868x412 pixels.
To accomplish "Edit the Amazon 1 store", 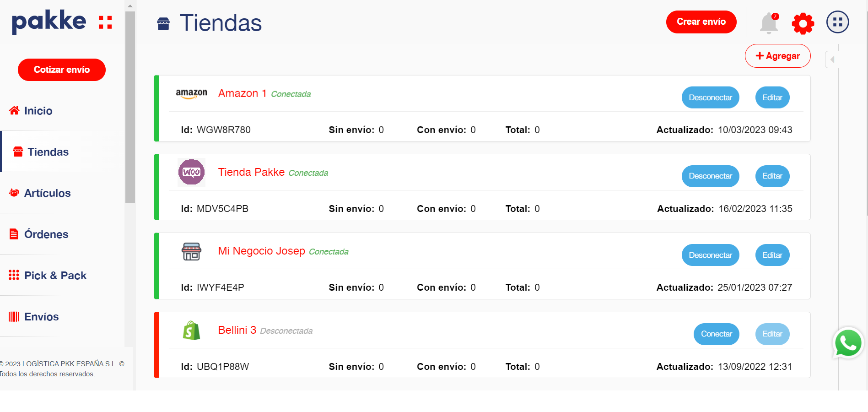I will pyautogui.click(x=772, y=98).
